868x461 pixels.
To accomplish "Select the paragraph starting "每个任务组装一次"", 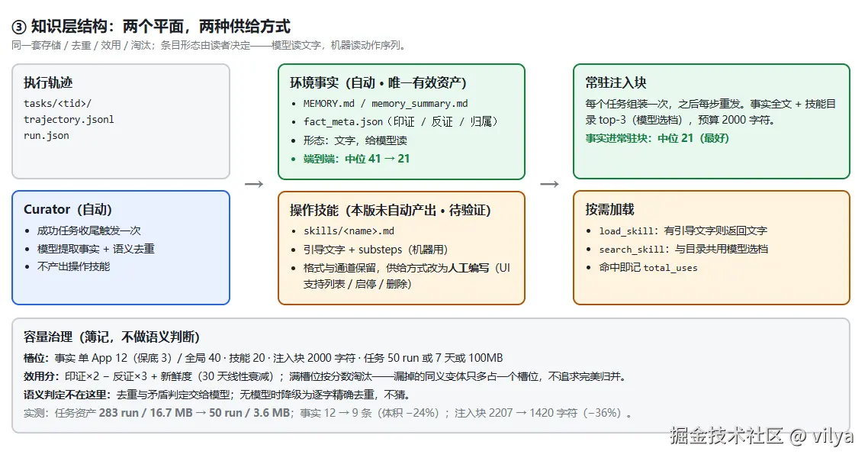I will point(710,112).
